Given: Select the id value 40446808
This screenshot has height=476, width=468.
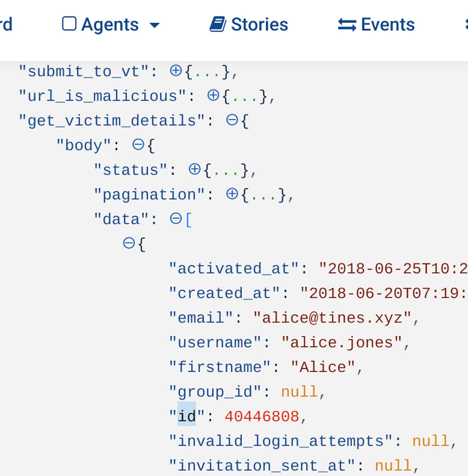Looking at the screenshot, I should [x=262, y=416].
